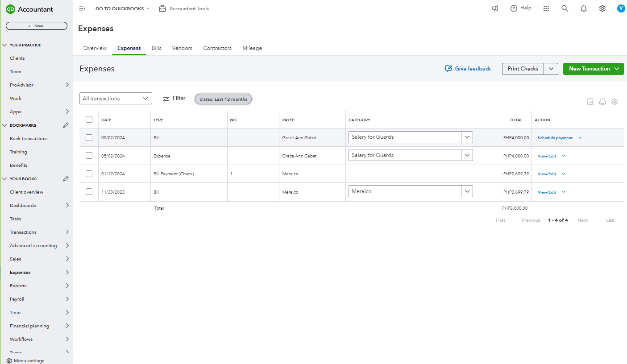627x364 pixels.
Task: Open Bank transactions bookmark
Action: tap(29, 139)
